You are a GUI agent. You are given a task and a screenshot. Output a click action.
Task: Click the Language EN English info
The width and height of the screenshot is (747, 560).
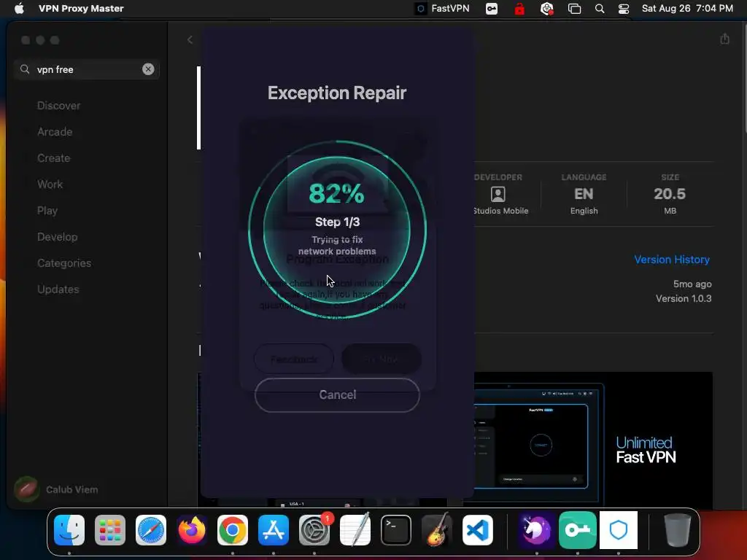(584, 194)
